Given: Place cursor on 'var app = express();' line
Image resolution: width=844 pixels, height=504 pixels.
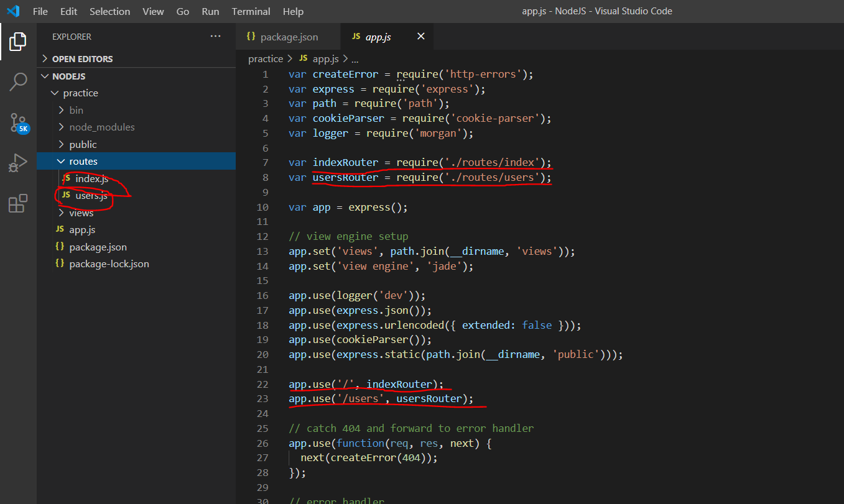Looking at the screenshot, I should pos(348,207).
